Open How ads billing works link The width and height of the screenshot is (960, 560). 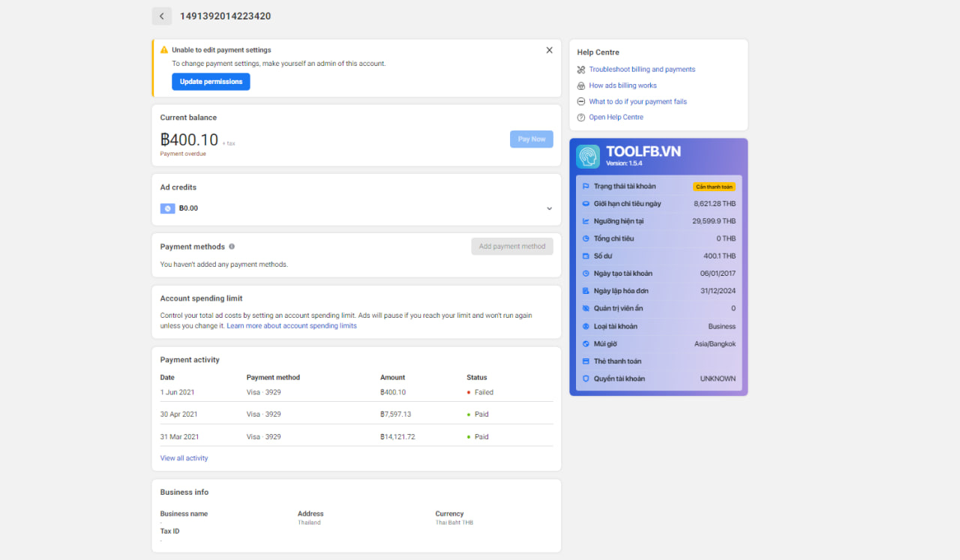(622, 85)
